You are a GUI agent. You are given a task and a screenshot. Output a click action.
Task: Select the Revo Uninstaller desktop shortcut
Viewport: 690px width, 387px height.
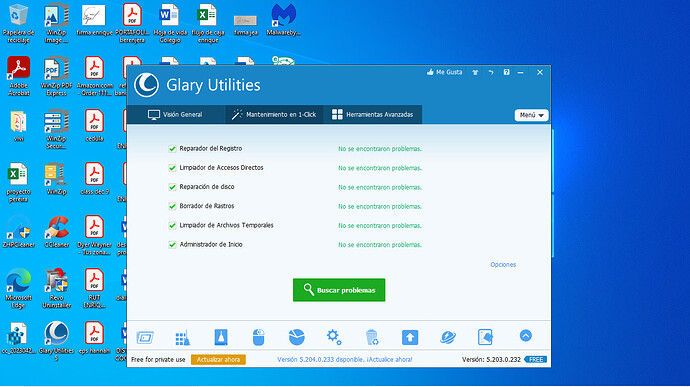[56, 288]
